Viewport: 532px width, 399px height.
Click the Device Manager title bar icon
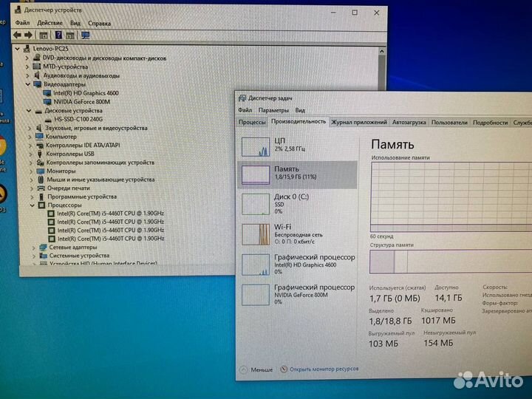pyautogui.click(x=18, y=10)
